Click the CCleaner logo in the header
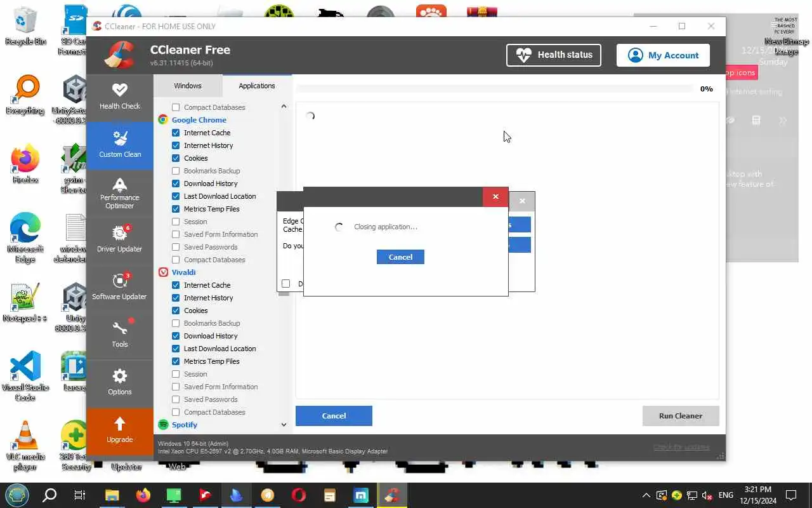This screenshot has width=812, height=508. (120, 55)
